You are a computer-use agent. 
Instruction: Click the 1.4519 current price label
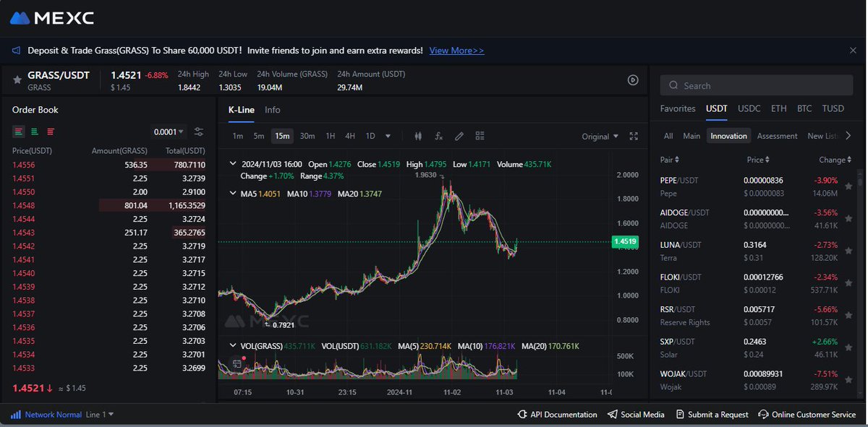click(624, 242)
